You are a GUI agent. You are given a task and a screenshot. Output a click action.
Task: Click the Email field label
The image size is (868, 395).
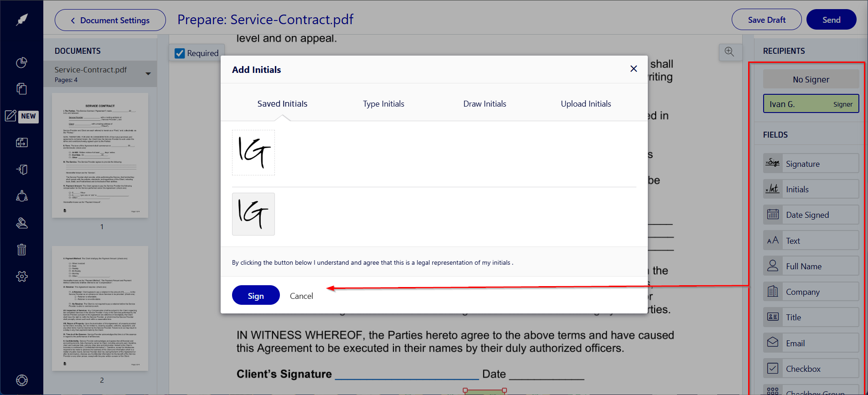tap(796, 344)
